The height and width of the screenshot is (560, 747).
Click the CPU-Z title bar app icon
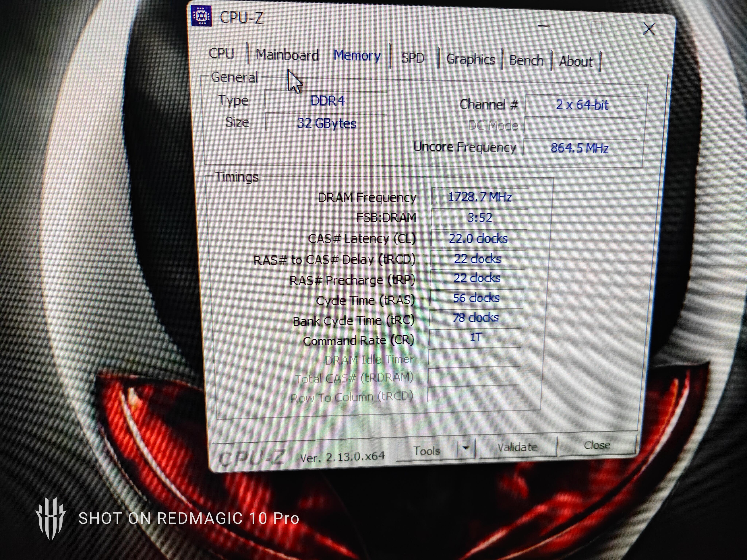202,16
